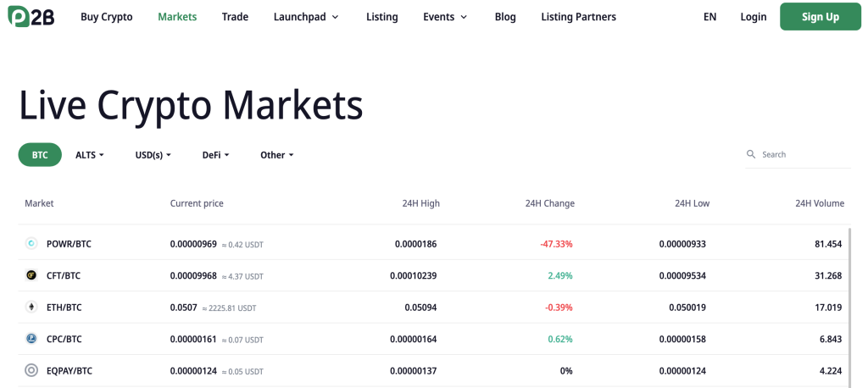Sort by 24H Volume column header
Screen dimensions: 868x388
(820, 203)
